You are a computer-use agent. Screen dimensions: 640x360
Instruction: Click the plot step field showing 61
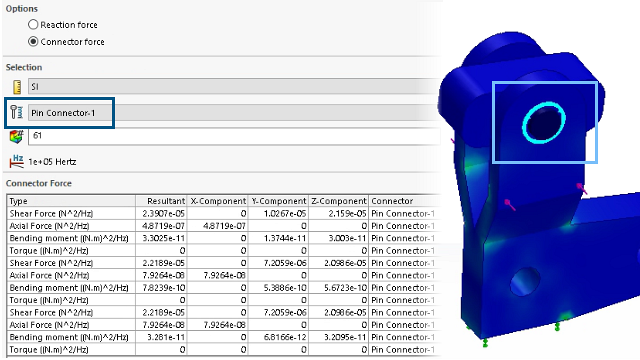coord(234,136)
